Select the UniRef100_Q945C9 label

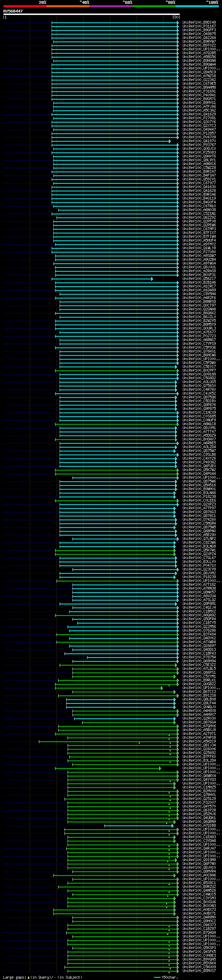(199, 72)
